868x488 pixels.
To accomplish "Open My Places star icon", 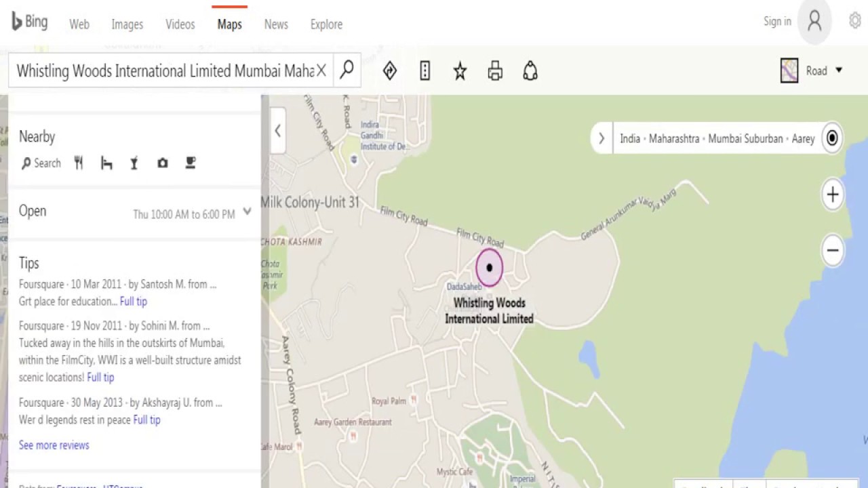I will coord(460,70).
